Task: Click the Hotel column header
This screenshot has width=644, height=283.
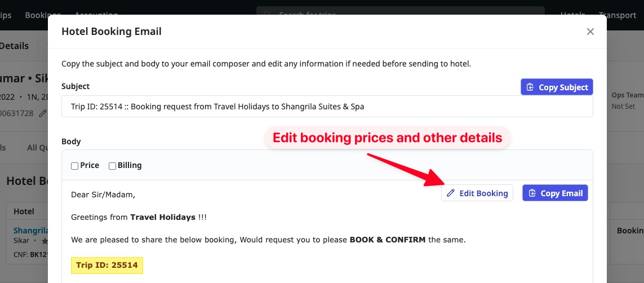Action: (24, 211)
